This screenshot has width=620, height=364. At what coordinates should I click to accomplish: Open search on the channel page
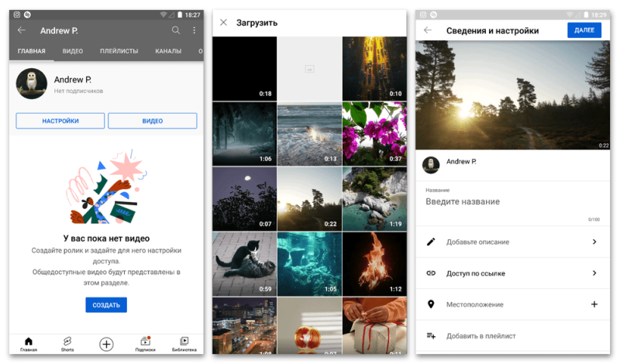pyautogui.click(x=176, y=30)
